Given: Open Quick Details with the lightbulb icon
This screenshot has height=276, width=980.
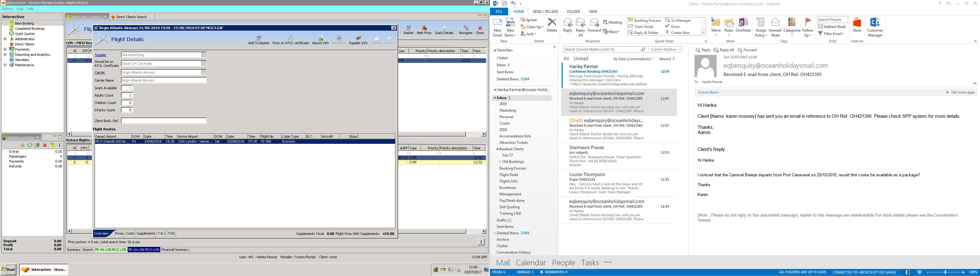Looking at the screenshot, I should tap(444, 30).
